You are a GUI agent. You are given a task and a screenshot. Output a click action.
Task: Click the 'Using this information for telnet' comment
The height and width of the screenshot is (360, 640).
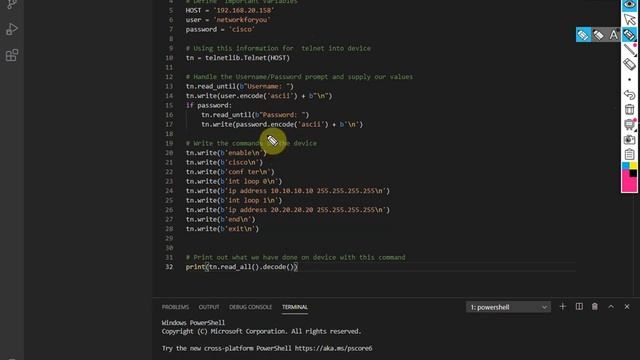pos(278,48)
